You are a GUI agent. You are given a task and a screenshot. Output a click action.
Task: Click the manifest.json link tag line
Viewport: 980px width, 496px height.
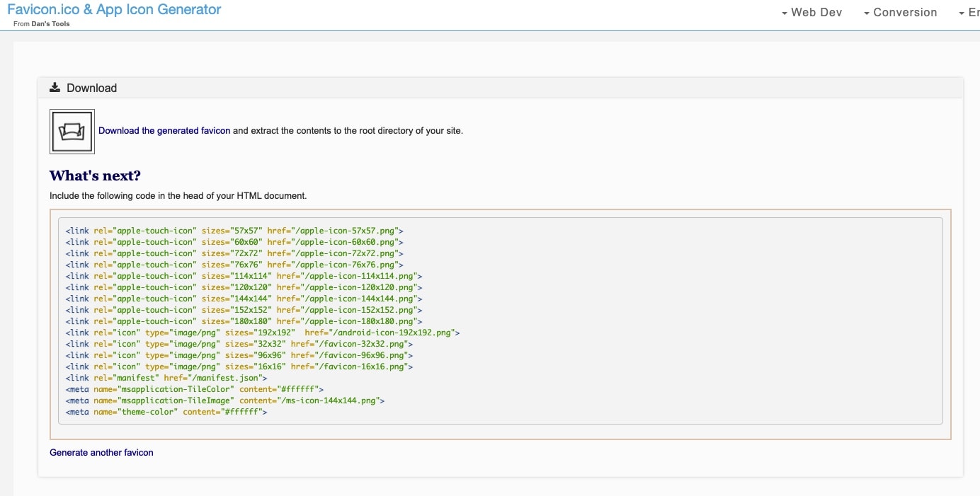166,378
